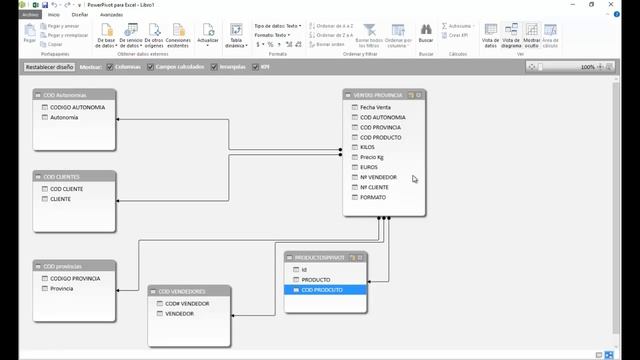Click Restablecer diseño button
The height and width of the screenshot is (360, 640).
pyautogui.click(x=49, y=67)
